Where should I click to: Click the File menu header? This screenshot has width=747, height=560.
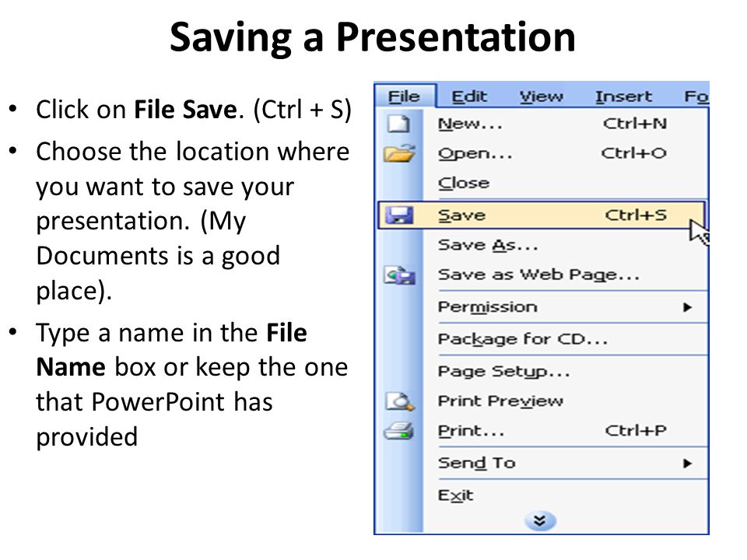pyautogui.click(x=405, y=96)
